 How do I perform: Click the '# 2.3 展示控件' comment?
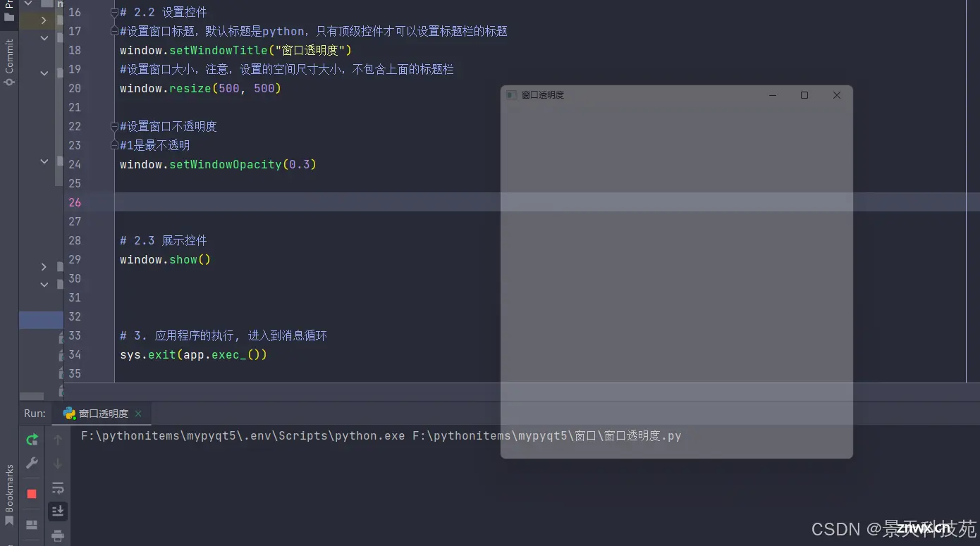(164, 240)
